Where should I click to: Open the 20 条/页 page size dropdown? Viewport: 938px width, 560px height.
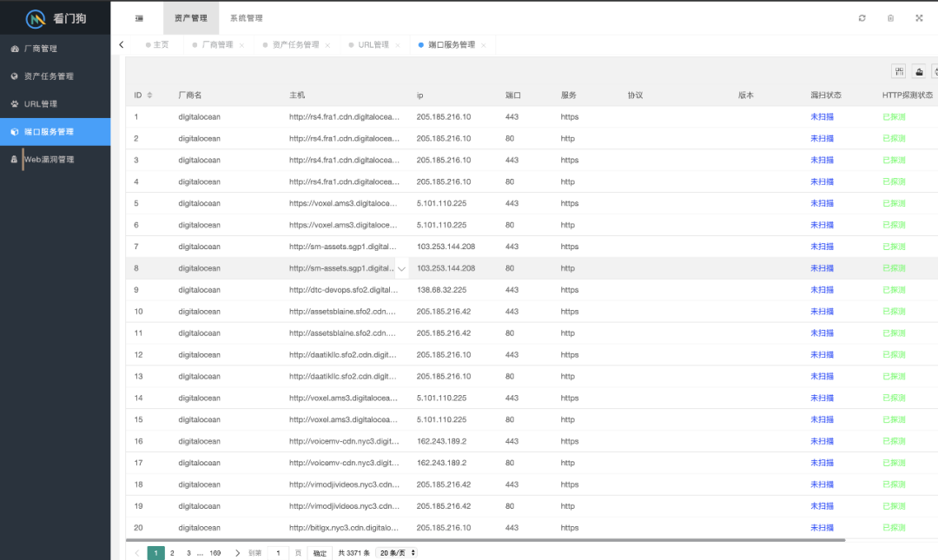pyautogui.click(x=397, y=553)
